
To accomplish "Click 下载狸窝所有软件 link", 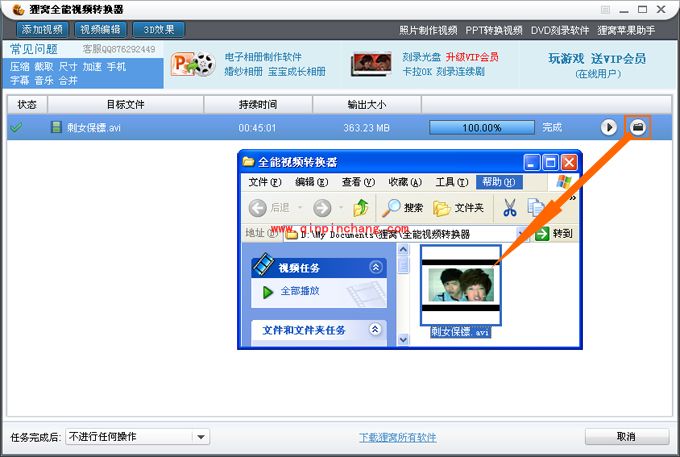I will point(398,437).
